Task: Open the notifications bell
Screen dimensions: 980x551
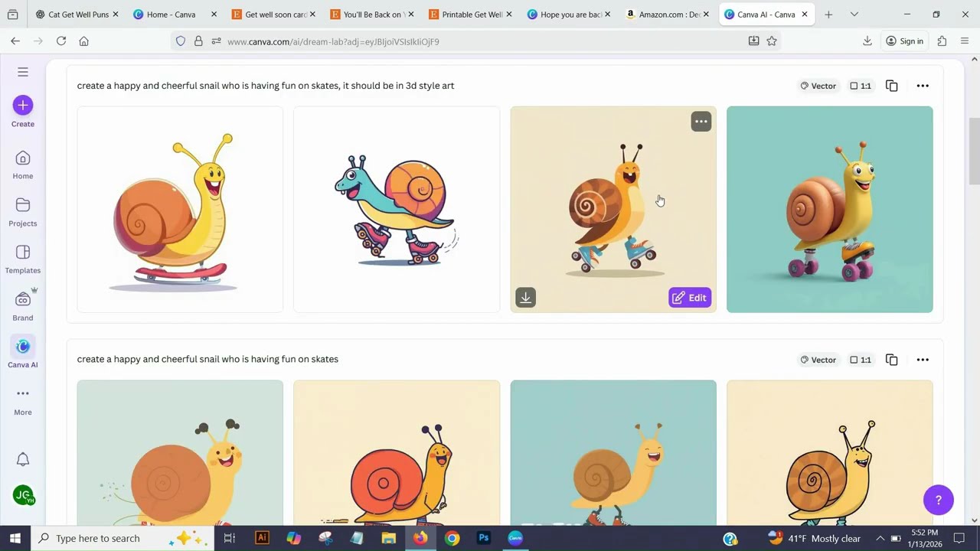Action: 23,459
